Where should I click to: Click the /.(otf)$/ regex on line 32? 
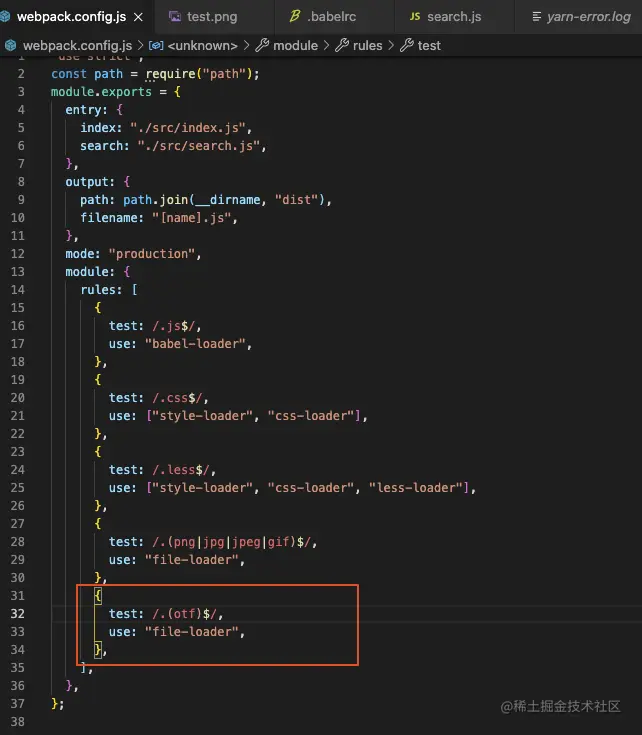coord(184,614)
